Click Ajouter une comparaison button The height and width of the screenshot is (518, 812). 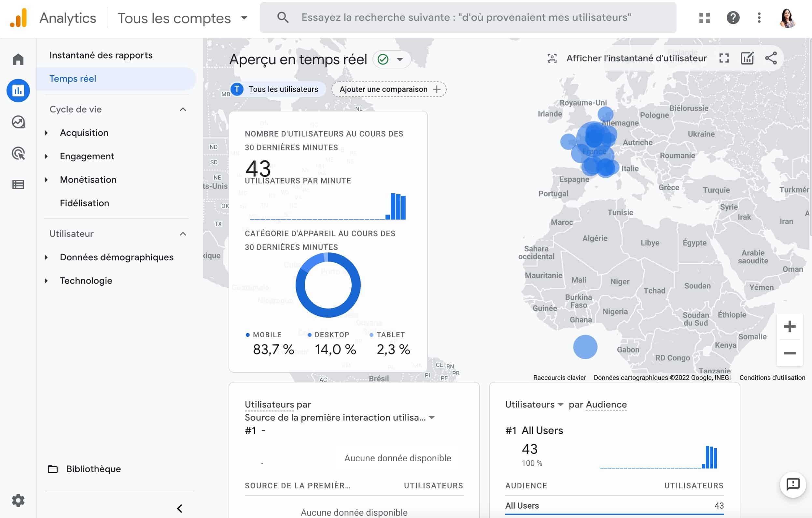click(x=389, y=89)
